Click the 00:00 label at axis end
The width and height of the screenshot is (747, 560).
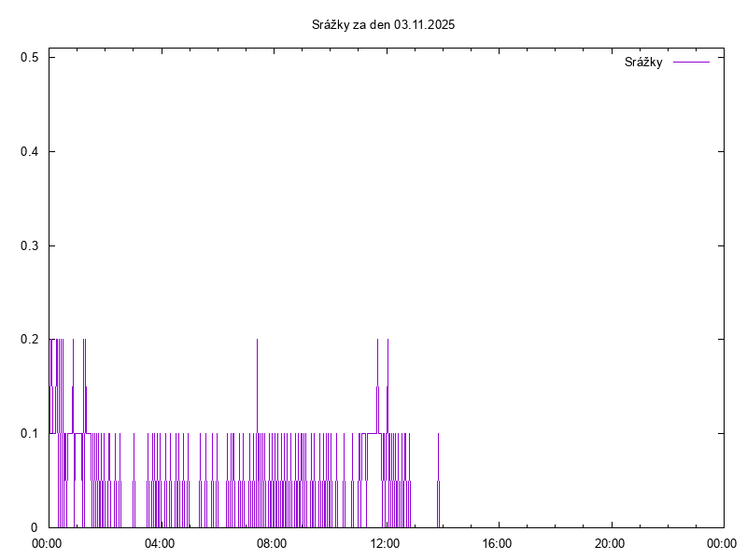pyautogui.click(x=723, y=543)
